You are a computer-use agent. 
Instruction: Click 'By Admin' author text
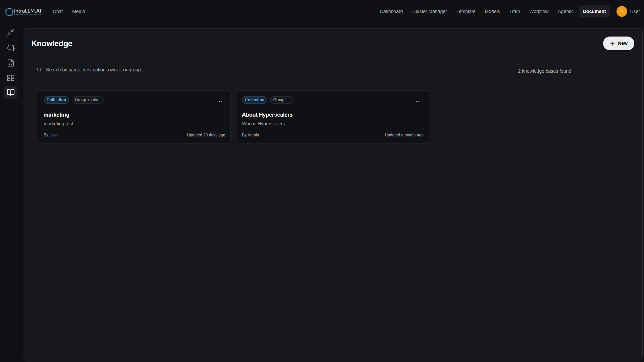(250, 135)
